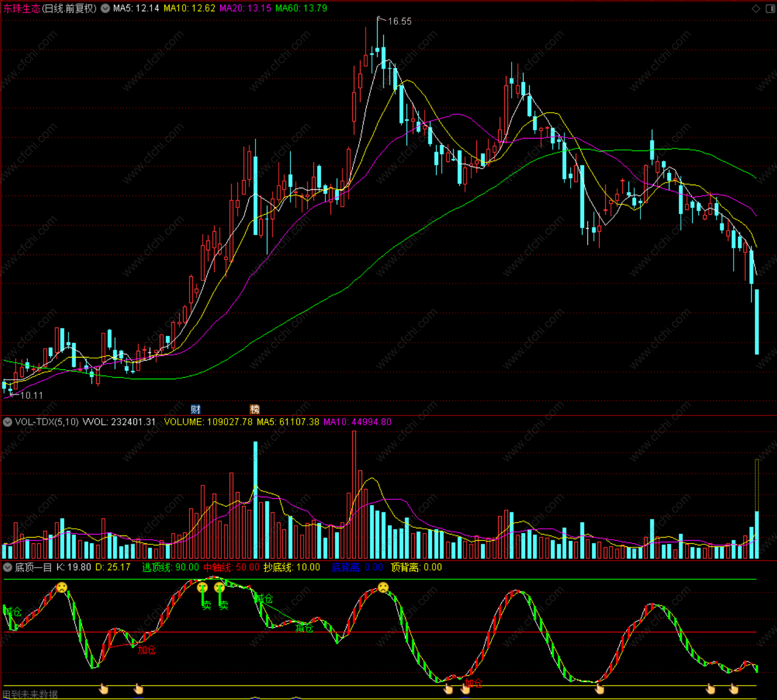Select the MA20: 13.15 label

click(x=245, y=8)
